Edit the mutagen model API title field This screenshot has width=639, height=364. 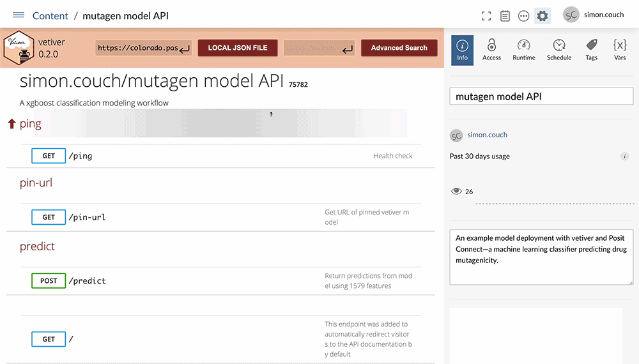point(541,96)
